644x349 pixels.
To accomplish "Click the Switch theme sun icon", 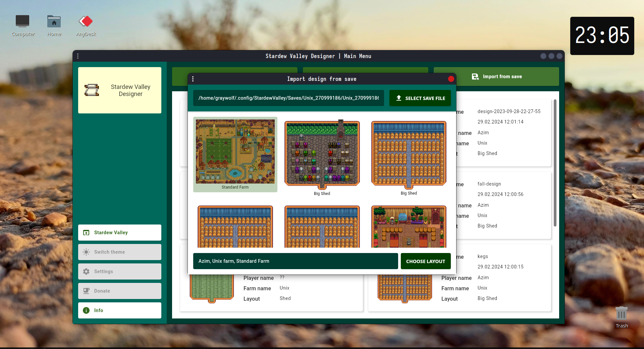I will click(x=86, y=252).
